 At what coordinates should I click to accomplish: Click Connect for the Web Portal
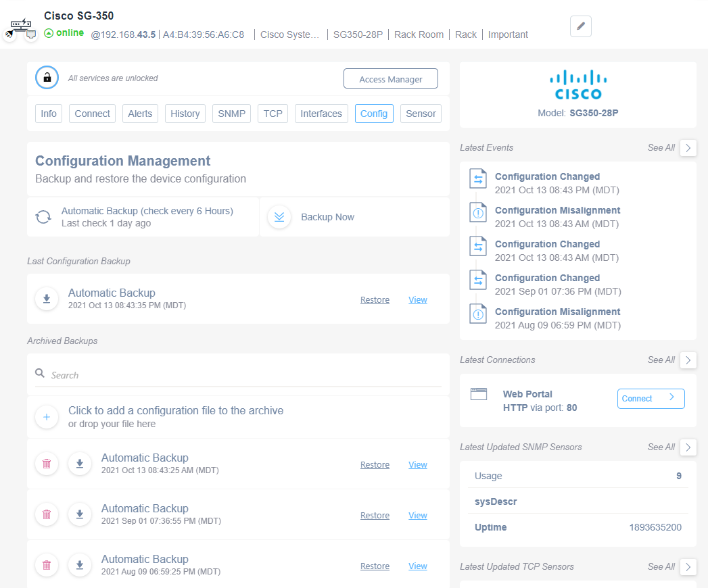651,399
